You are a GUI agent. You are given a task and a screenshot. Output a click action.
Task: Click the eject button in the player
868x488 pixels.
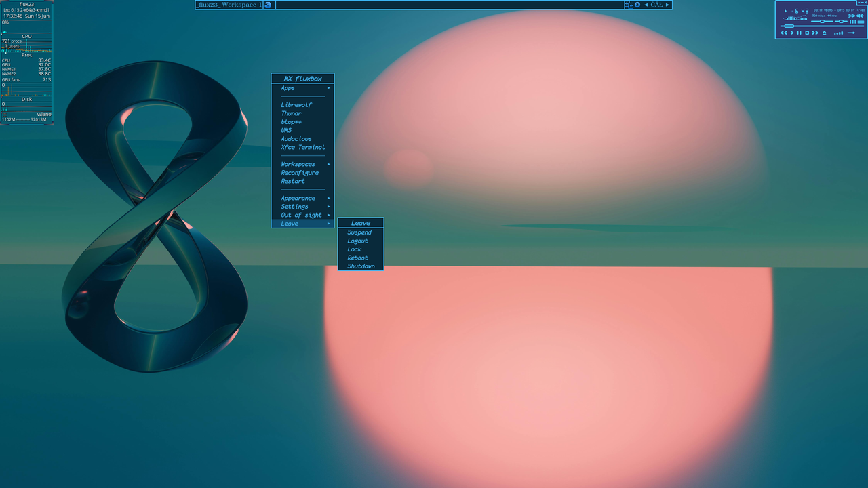coord(824,33)
